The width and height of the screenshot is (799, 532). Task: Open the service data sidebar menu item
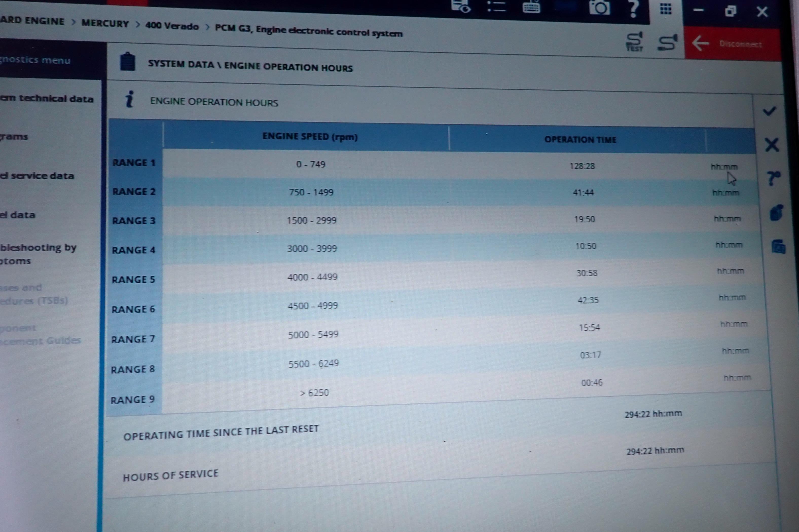click(37, 175)
